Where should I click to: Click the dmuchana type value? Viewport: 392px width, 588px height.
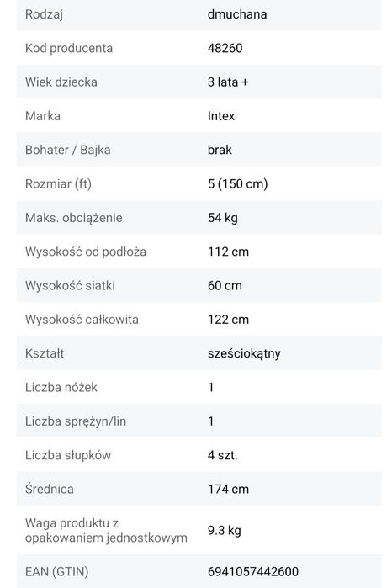[x=237, y=14]
